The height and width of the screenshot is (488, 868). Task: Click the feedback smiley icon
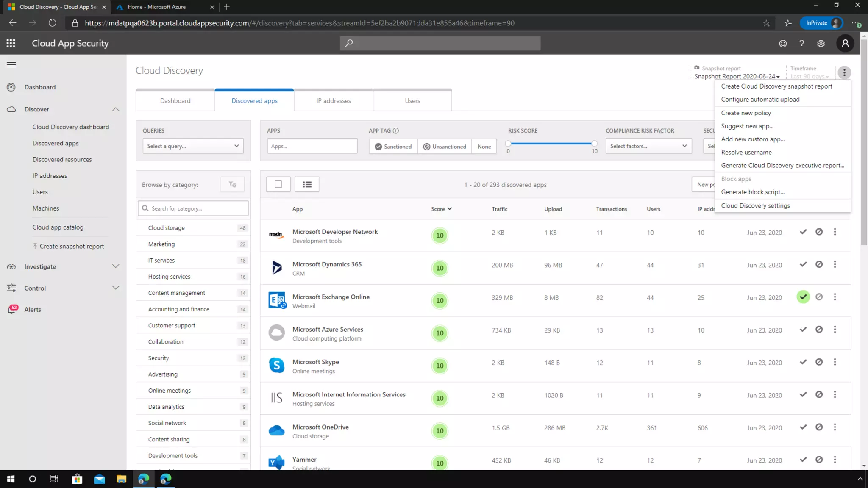783,44
